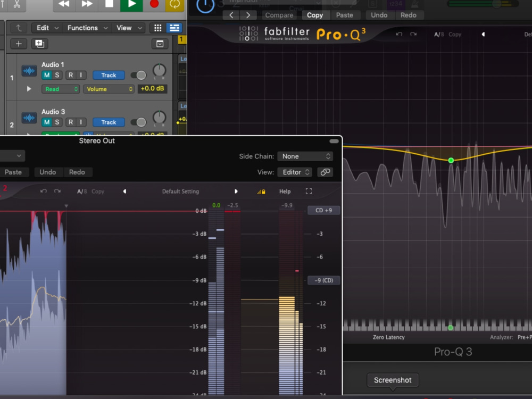
Task: Switch to grid view icon
Action: click(x=158, y=28)
